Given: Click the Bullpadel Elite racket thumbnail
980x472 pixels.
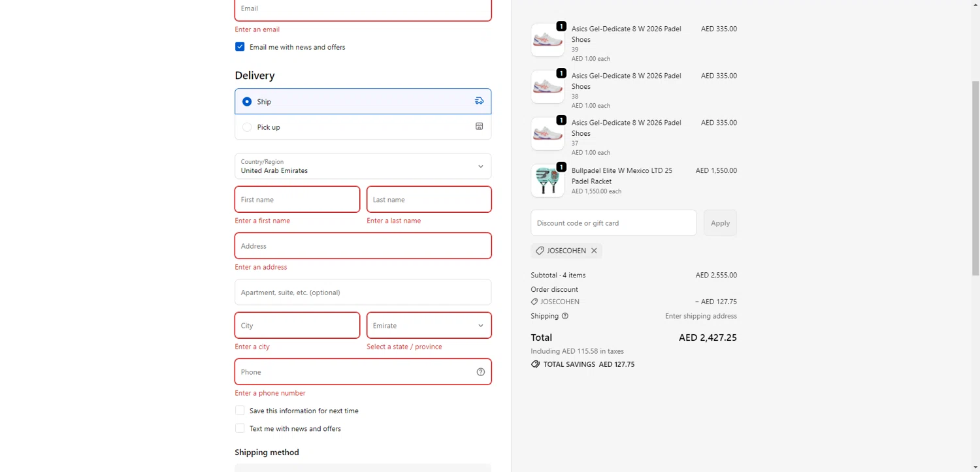Looking at the screenshot, I should 547,181.
